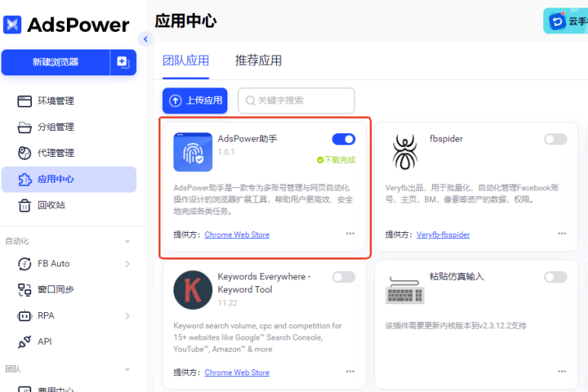Click the fbspider spider app icon
Viewport: 588px width, 392px height.
coord(405,152)
